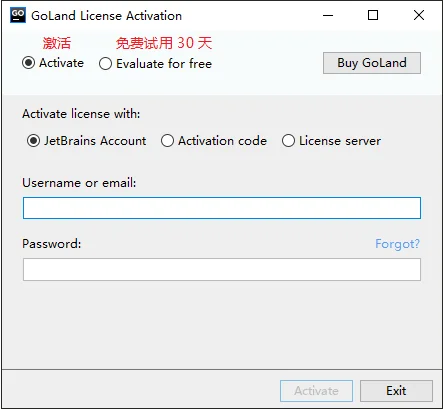
Task: Minimize the License Activation window
Action: (328, 15)
